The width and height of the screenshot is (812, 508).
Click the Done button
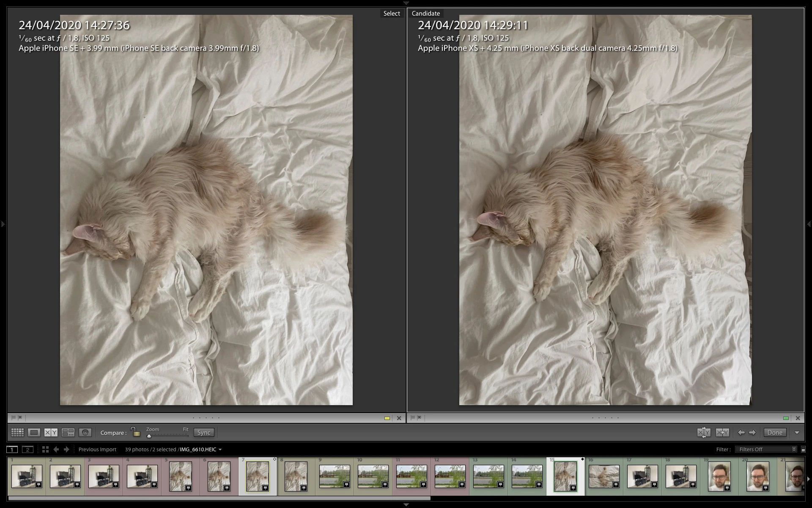(775, 432)
